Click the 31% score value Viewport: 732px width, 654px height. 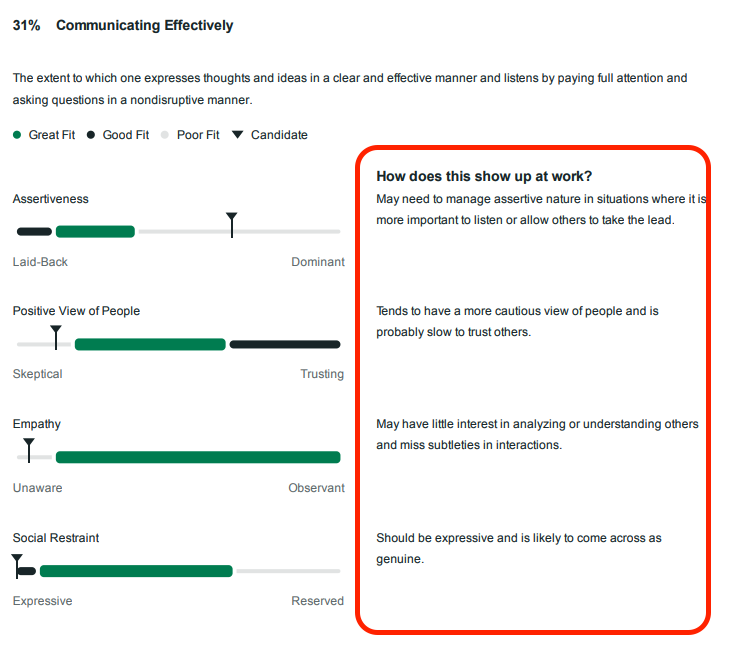(x=26, y=25)
